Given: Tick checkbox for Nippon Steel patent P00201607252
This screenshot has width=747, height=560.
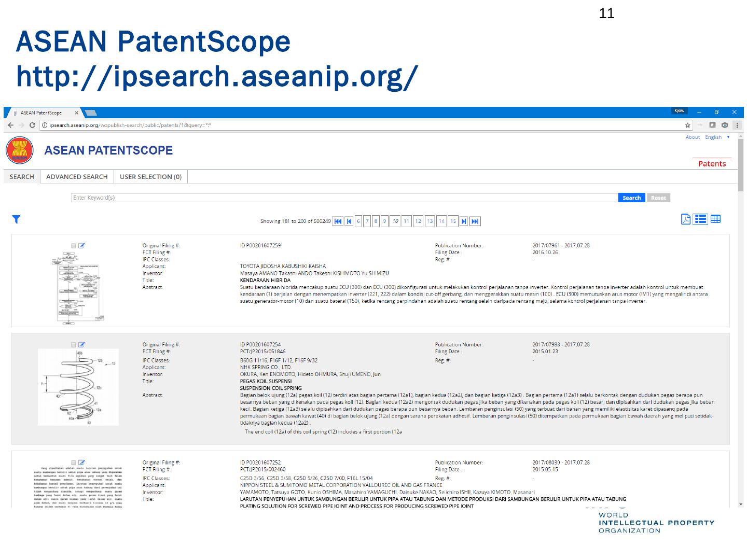Looking at the screenshot, I should pos(74,463).
